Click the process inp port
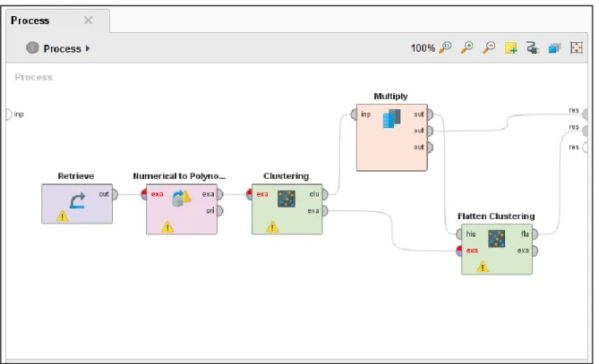 click(x=9, y=114)
